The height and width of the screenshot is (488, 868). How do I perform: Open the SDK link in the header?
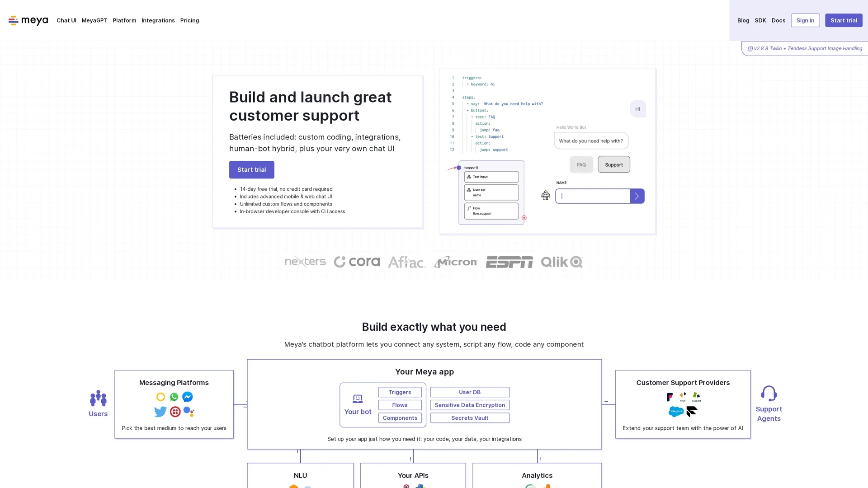point(760,20)
